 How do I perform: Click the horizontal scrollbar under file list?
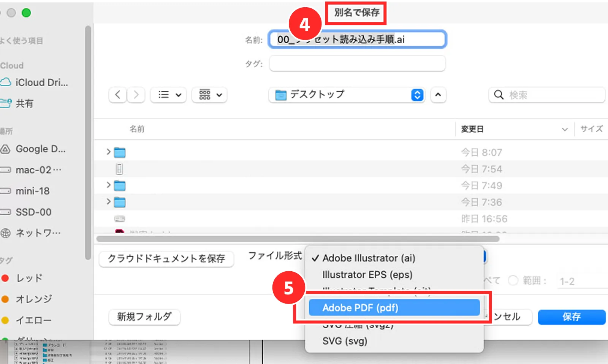click(x=298, y=239)
